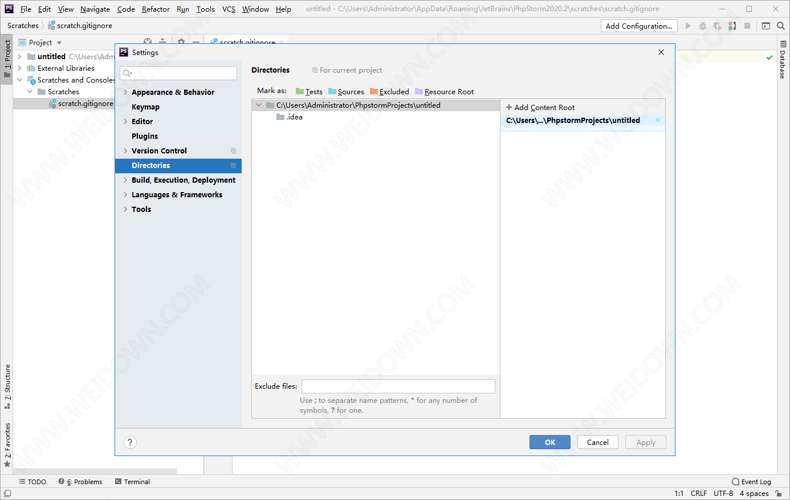The height and width of the screenshot is (500, 790).
Task: Mark folder as Sources
Action: [x=346, y=91]
